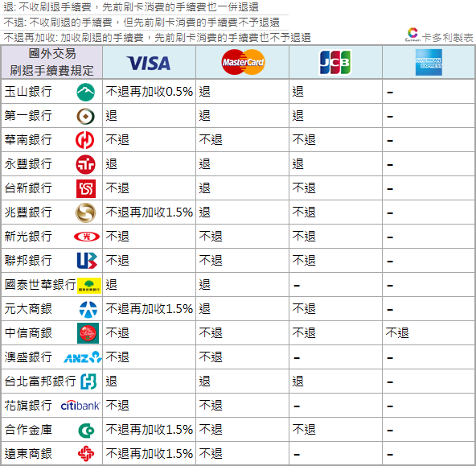This screenshot has height=466, width=476.
Task: Click the 聯邦銀行 UB logo
Action: tap(87, 261)
